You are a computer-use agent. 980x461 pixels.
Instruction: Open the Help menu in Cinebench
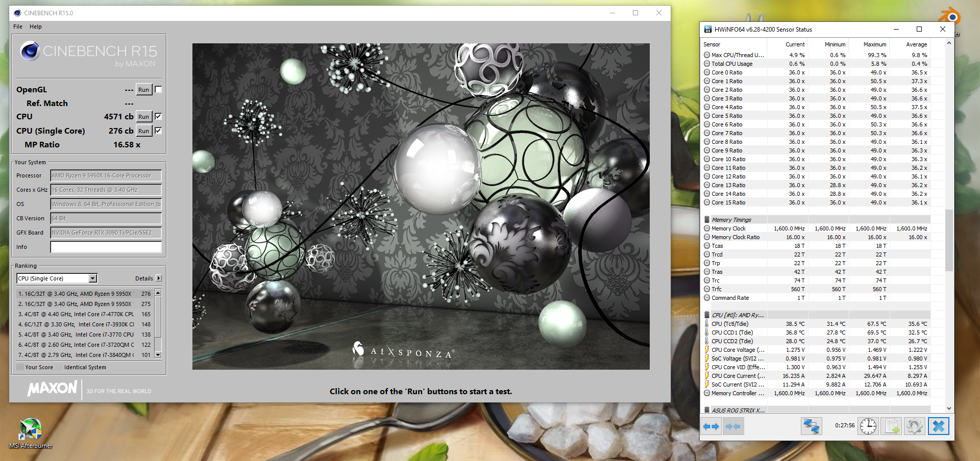[35, 27]
